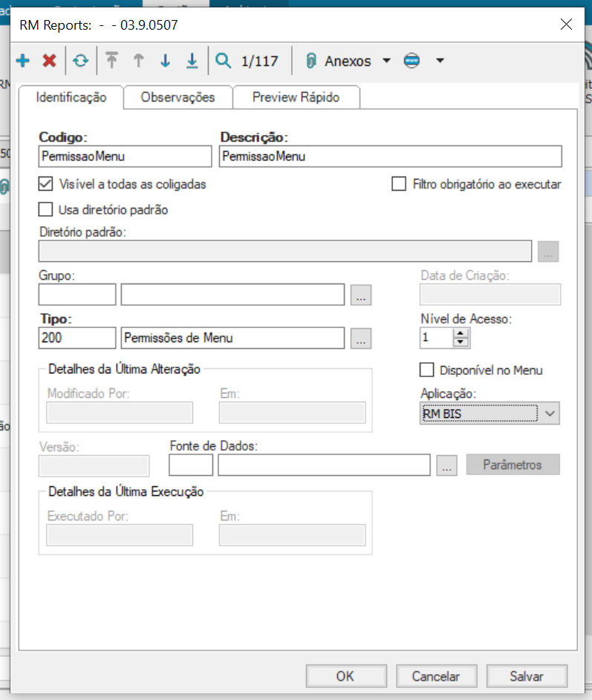Check Usa diretório padrão
The image size is (592, 700).
[45, 209]
